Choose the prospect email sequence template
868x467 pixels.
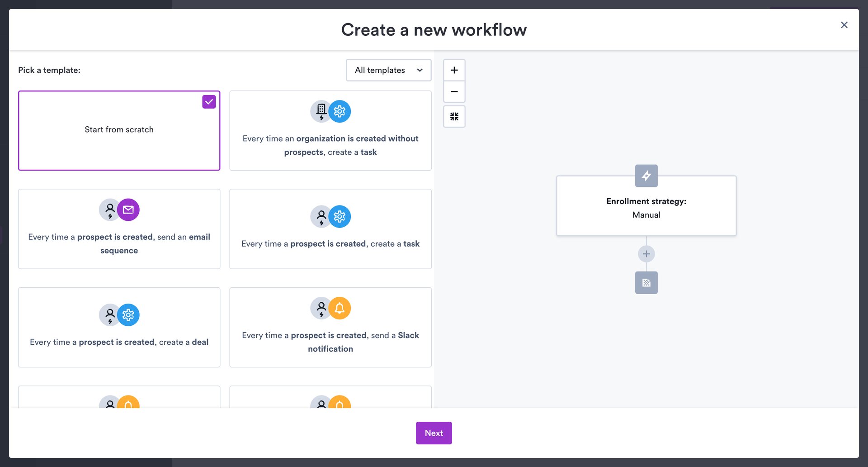click(118, 229)
